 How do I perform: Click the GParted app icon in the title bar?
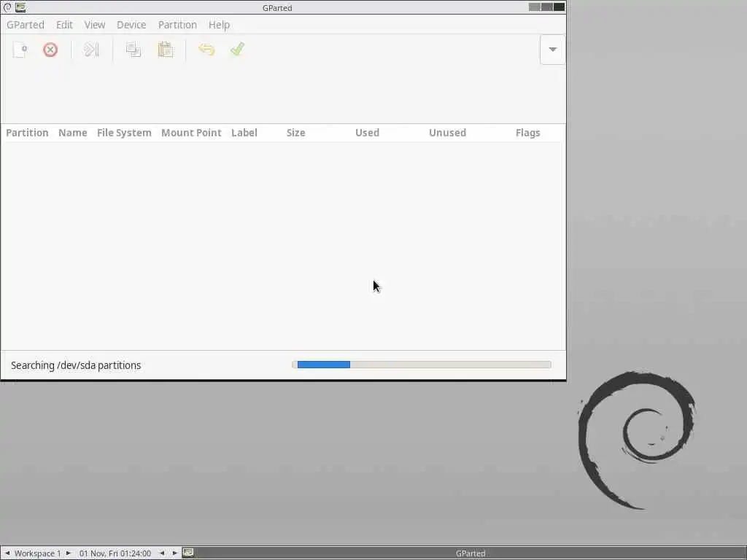pyautogui.click(x=20, y=7)
